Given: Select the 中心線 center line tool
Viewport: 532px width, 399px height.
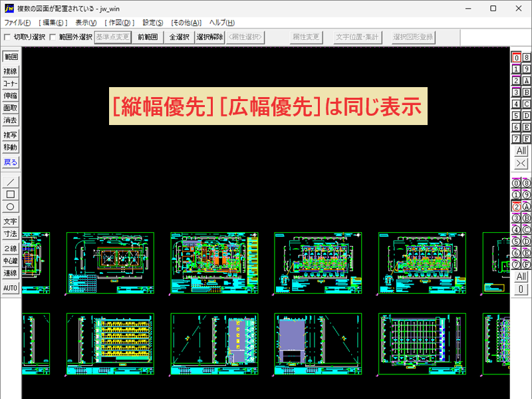Looking at the screenshot, I should pos(11,261).
